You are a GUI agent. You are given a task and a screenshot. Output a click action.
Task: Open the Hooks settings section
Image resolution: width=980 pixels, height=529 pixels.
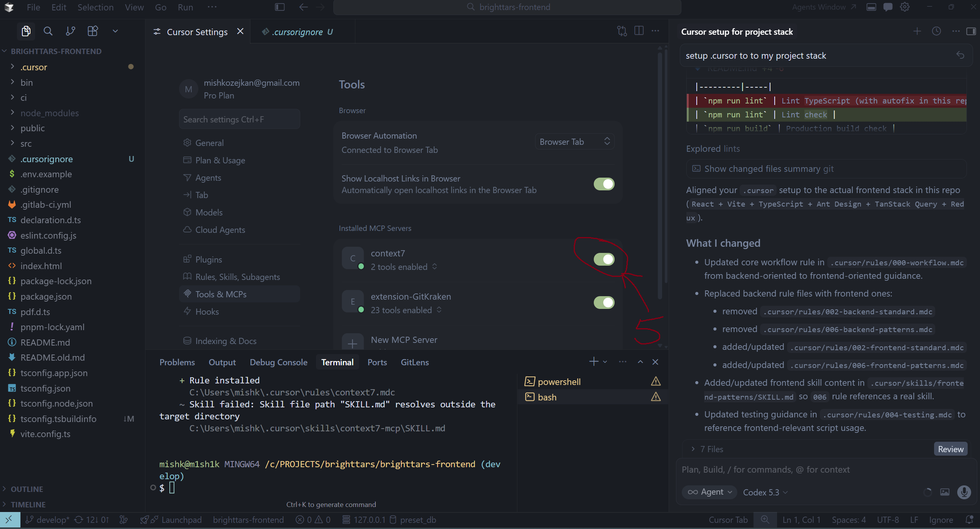tap(207, 312)
